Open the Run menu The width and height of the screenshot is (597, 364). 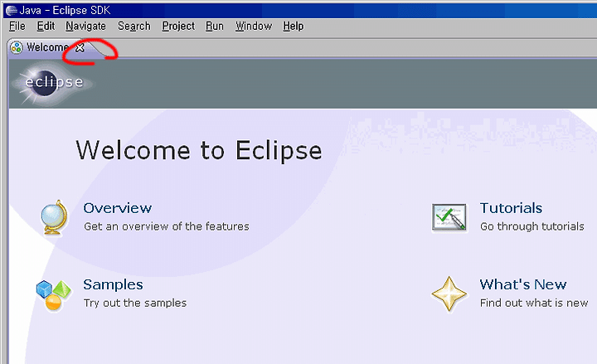tap(215, 27)
